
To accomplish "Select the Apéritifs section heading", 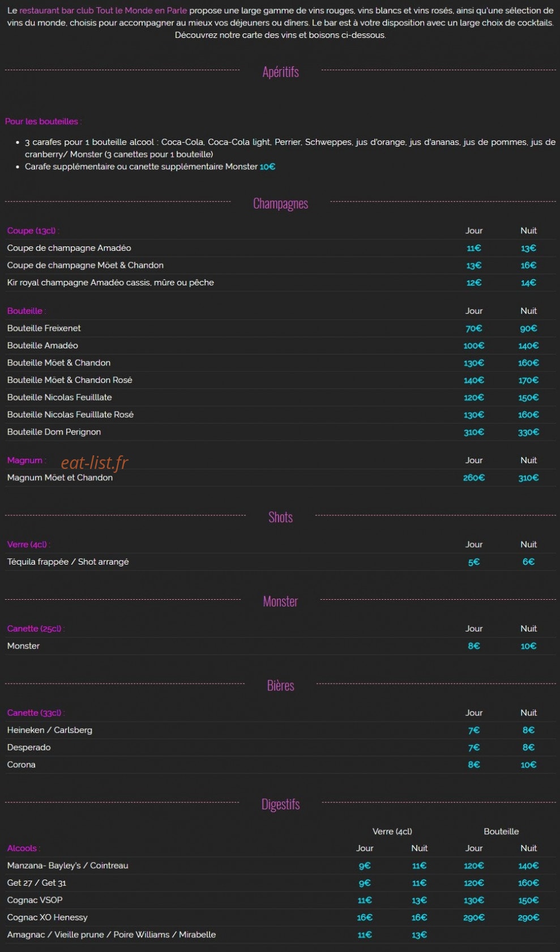I will (x=280, y=72).
